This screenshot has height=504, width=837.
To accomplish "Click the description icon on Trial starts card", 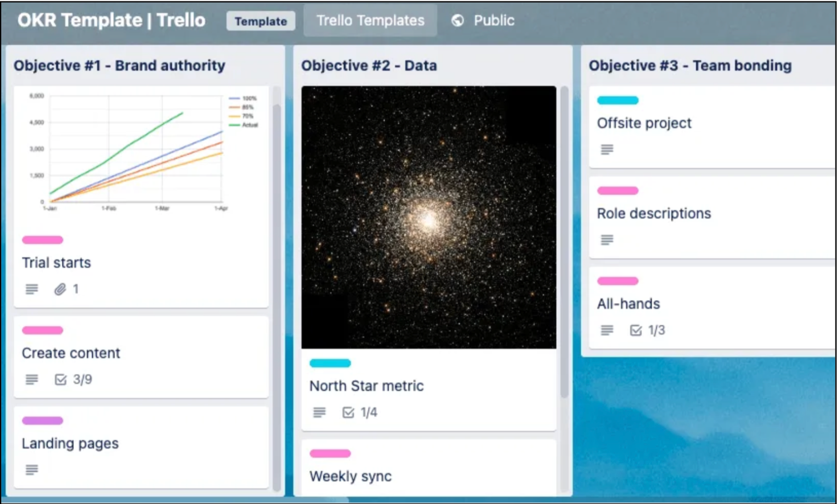I will 31,289.
